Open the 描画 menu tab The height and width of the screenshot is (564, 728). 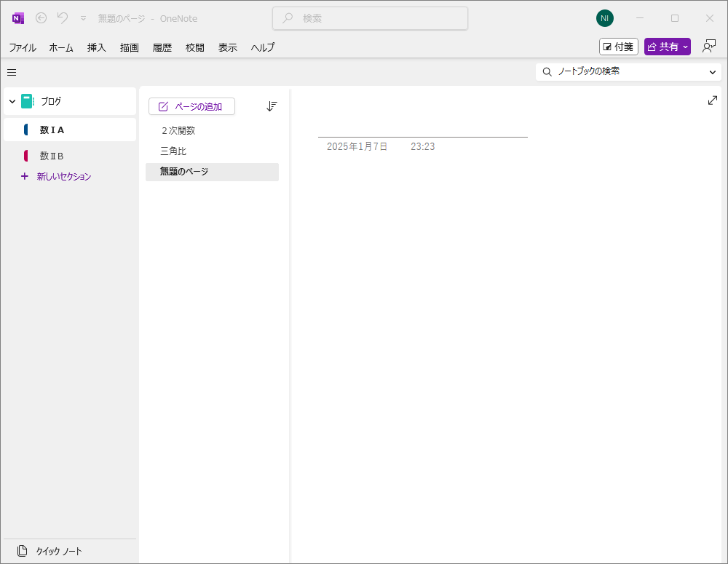tap(130, 47)
